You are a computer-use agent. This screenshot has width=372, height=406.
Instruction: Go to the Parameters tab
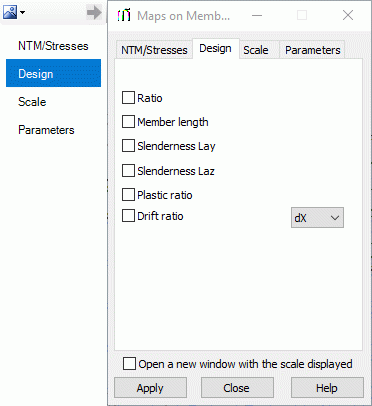312,50
